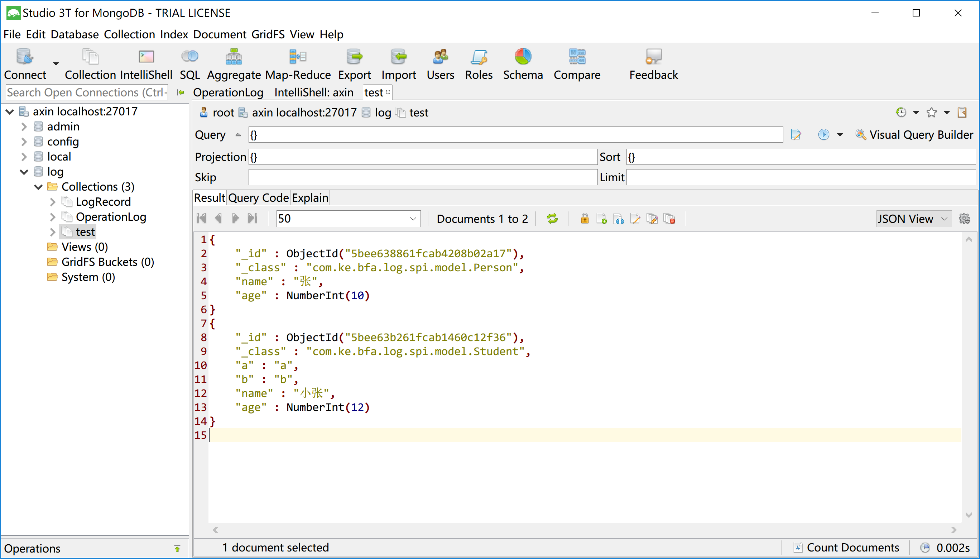Change the page size 50 combo box

coord(349,219)
